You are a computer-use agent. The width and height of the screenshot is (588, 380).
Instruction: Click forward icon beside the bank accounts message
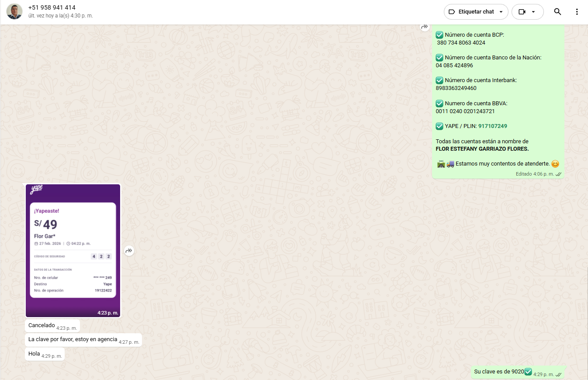point(425,27)
